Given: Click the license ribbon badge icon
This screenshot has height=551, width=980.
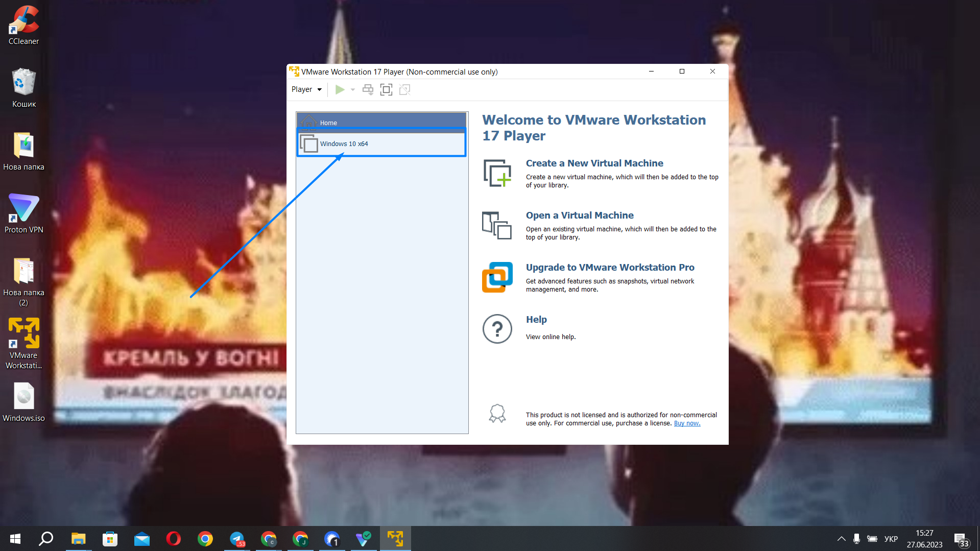Looking at the screenshot, I should point(497,414).
